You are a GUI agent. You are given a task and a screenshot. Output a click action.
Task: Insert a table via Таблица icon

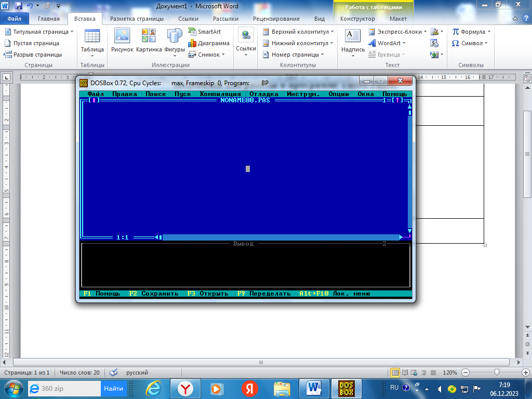[92, 42]
